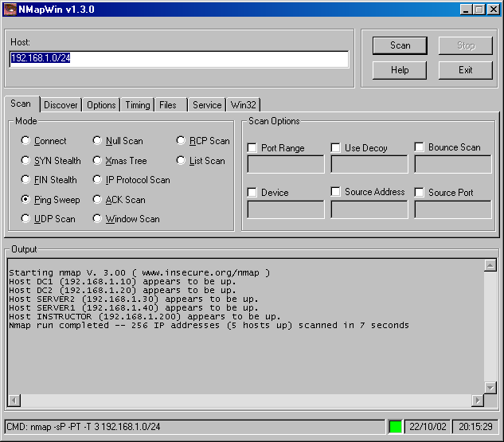
Task: Click the output horizontal scrollbar track
Action: pyautogui.click(x=246, y=401)
